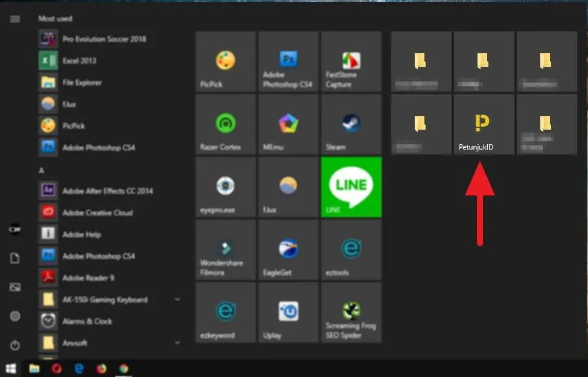Screen dimensions: 588x377
Task: Open Pictures from the Start left rail
Action: pos(15,287)
